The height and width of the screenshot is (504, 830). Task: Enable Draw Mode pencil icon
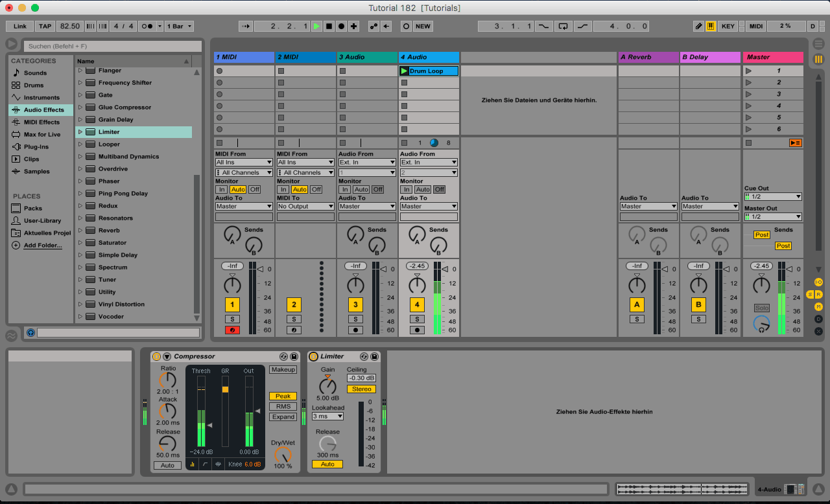[698, 27]
